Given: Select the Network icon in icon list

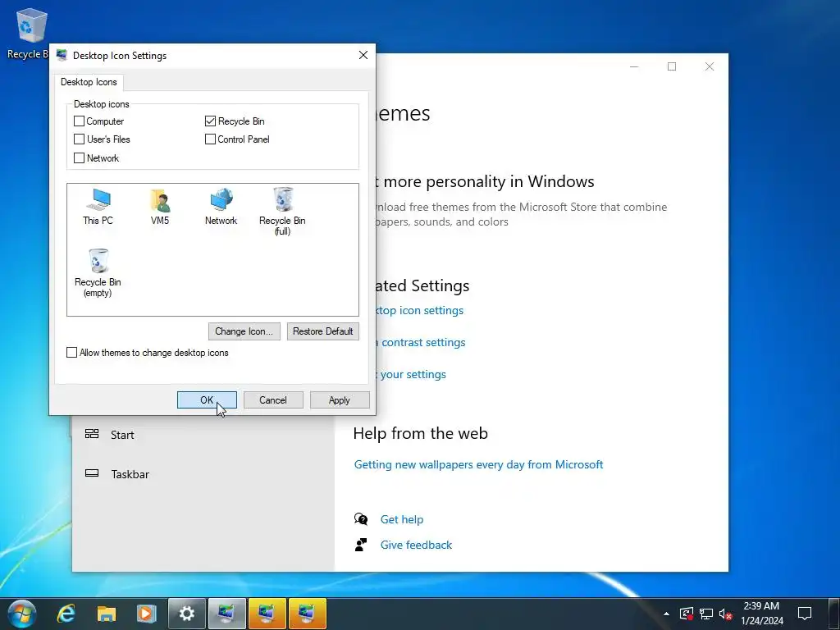Looking at the screenshot, I should (x=221, y=206).
